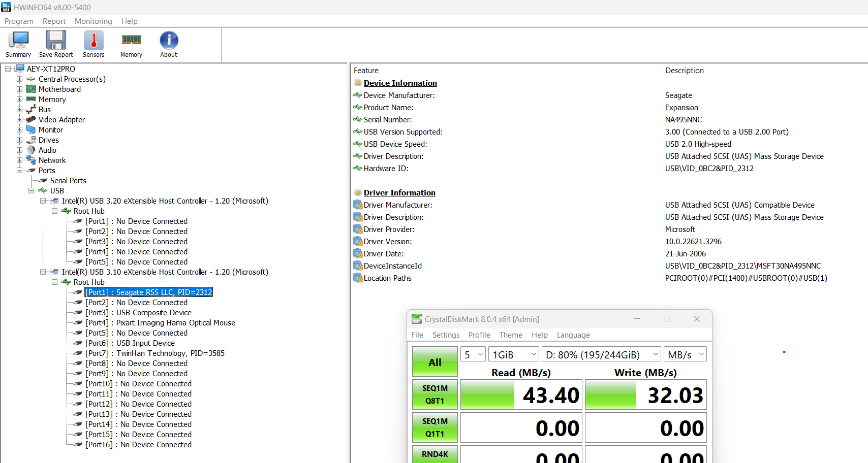
Task: Open the Sensors thermometer icon
Action: (x=94, y=44)
